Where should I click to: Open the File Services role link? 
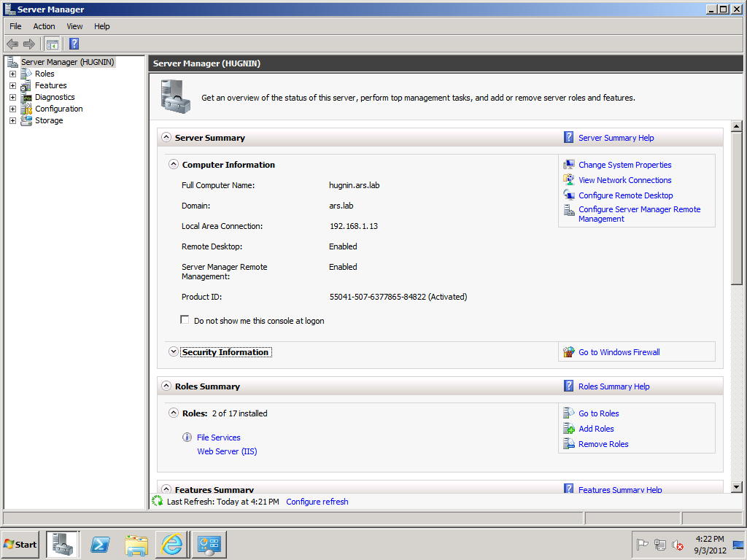pos(219,437)
